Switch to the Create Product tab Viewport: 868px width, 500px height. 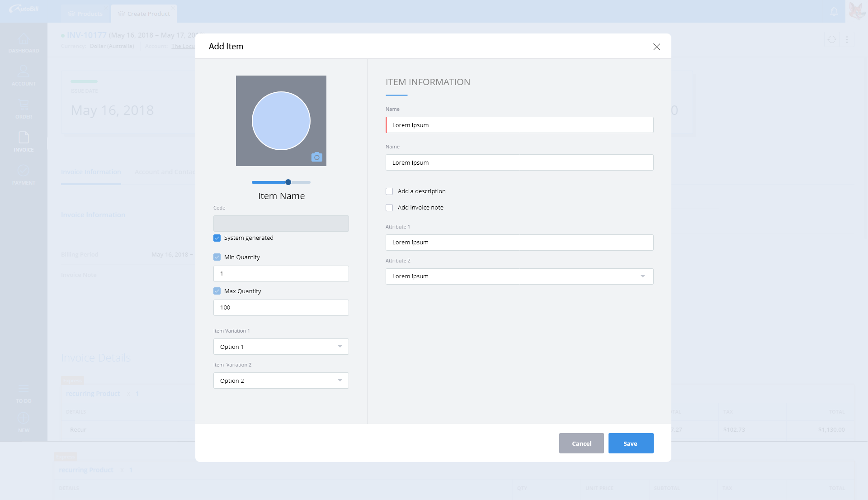click(144, 14)
